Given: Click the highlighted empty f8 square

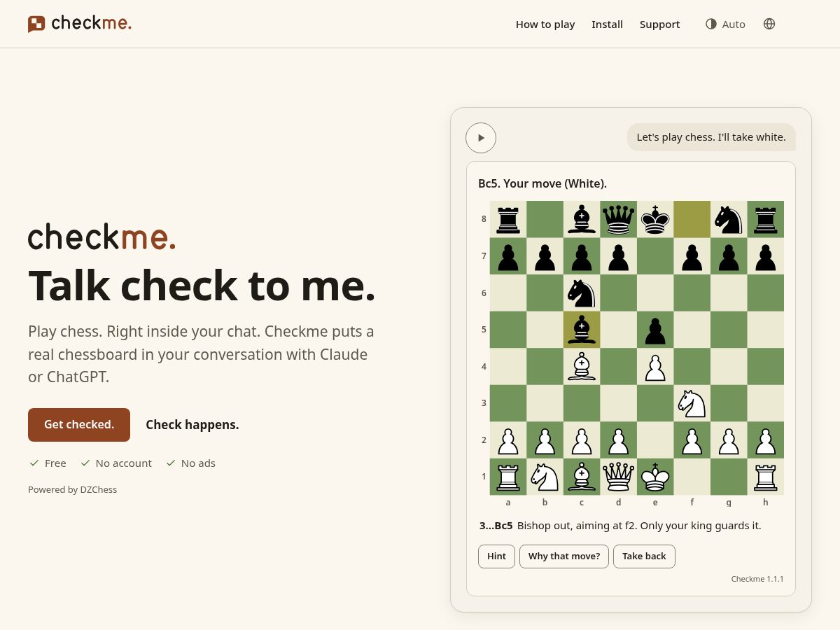Looking at the screenshot, I should tap(692, 219).
